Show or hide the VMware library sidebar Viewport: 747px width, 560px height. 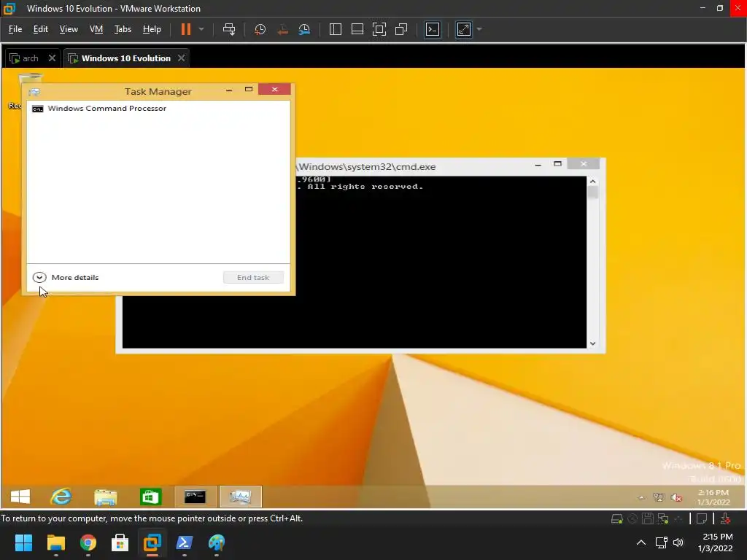click(336, 29)
